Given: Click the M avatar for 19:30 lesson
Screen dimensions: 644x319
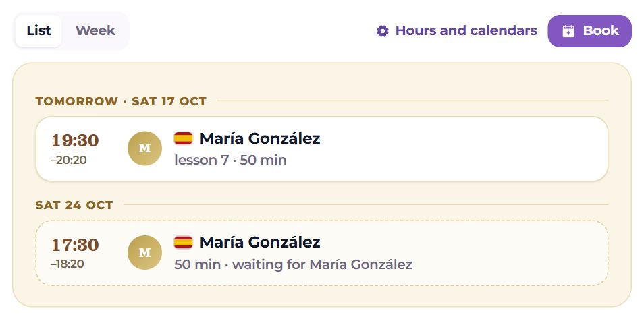Looking at the screenshot, I should pos(144,148).
